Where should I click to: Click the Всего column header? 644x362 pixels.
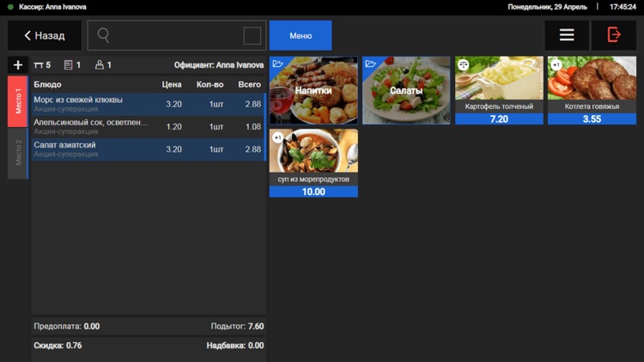[249, 85]
